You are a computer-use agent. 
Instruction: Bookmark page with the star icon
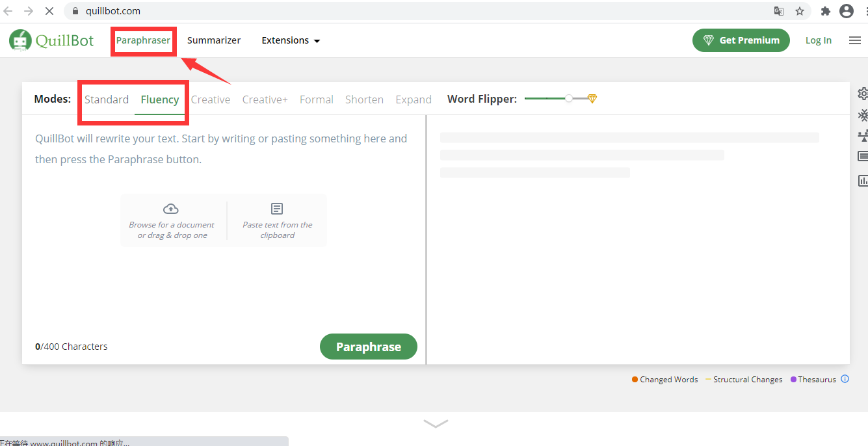[800, 11]
